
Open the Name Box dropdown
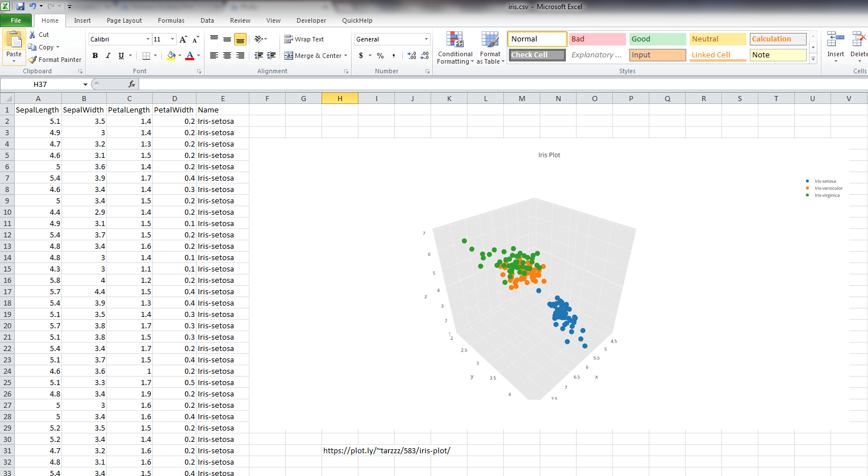[85, 84]
